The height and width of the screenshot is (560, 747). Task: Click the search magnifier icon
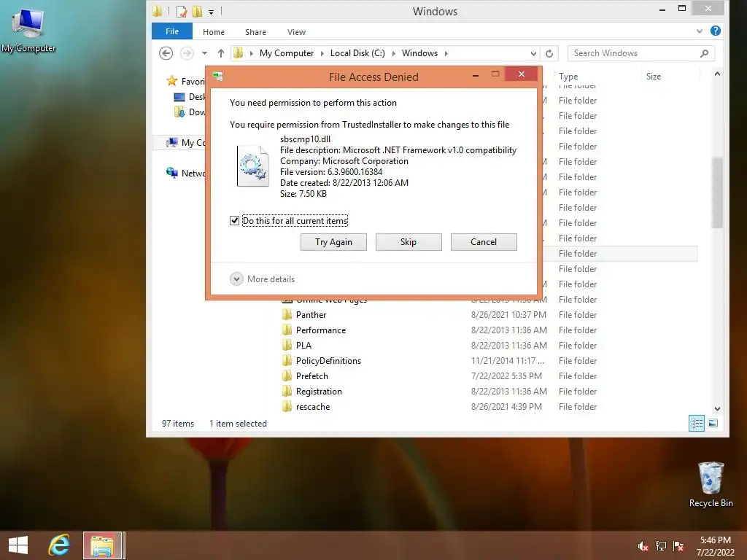(x=705, y=53)
